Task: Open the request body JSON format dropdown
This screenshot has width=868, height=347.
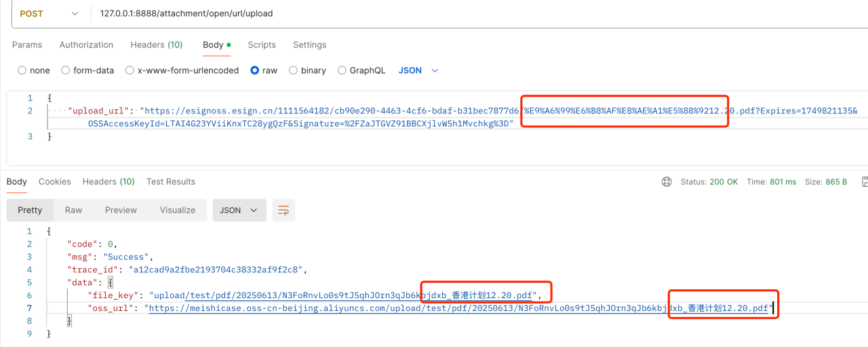Action: 418,71
